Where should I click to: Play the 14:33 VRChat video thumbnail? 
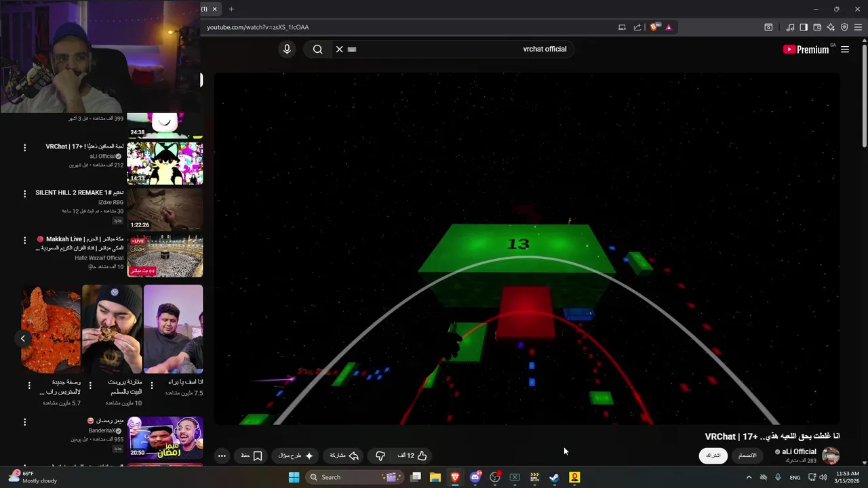165,163
